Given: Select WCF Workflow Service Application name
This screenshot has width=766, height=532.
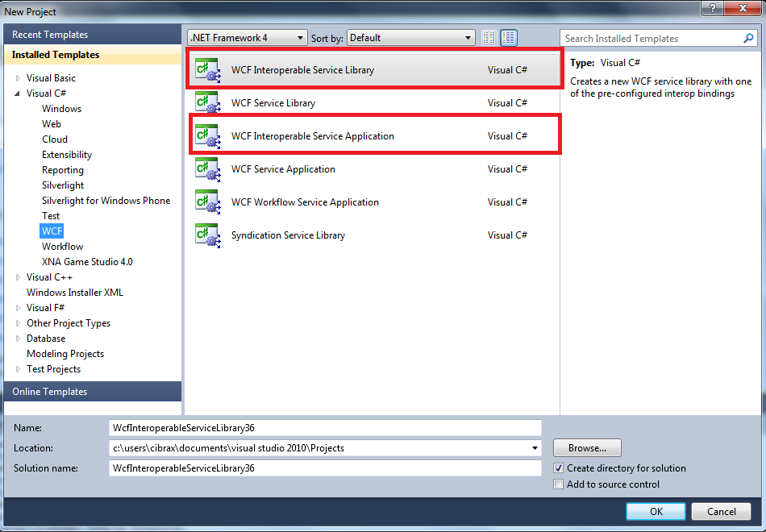Looking at the screenshot, I should 305,202.
